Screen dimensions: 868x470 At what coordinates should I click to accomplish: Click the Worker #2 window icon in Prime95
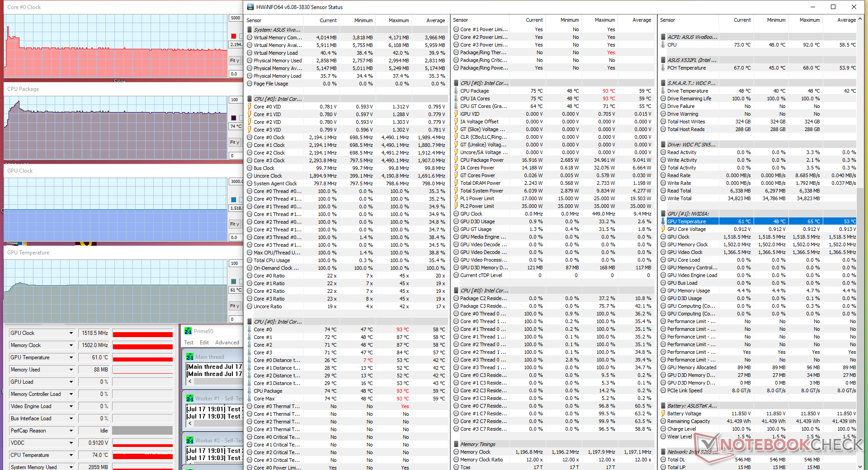click(x=190, y=440)
